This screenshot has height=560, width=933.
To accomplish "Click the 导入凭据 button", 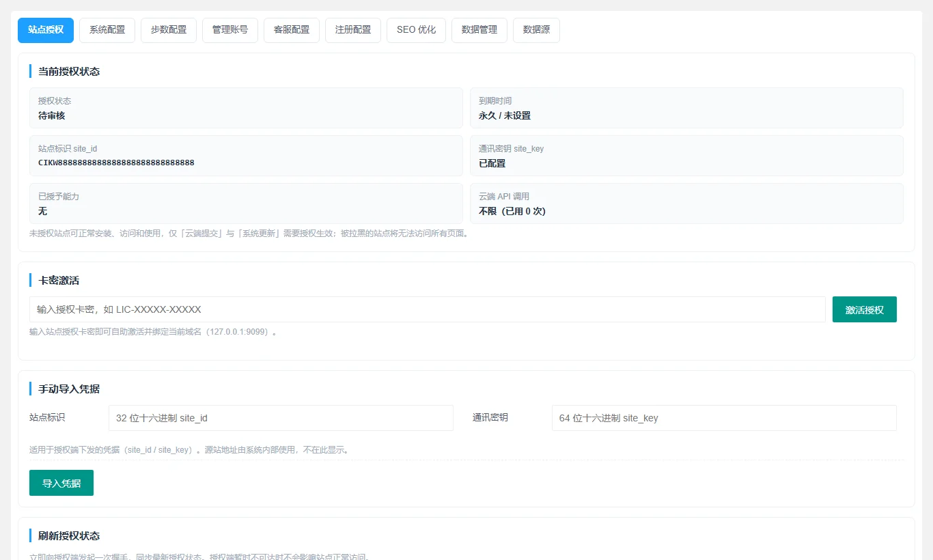I will pyautogui.click(x=61, y=483).
